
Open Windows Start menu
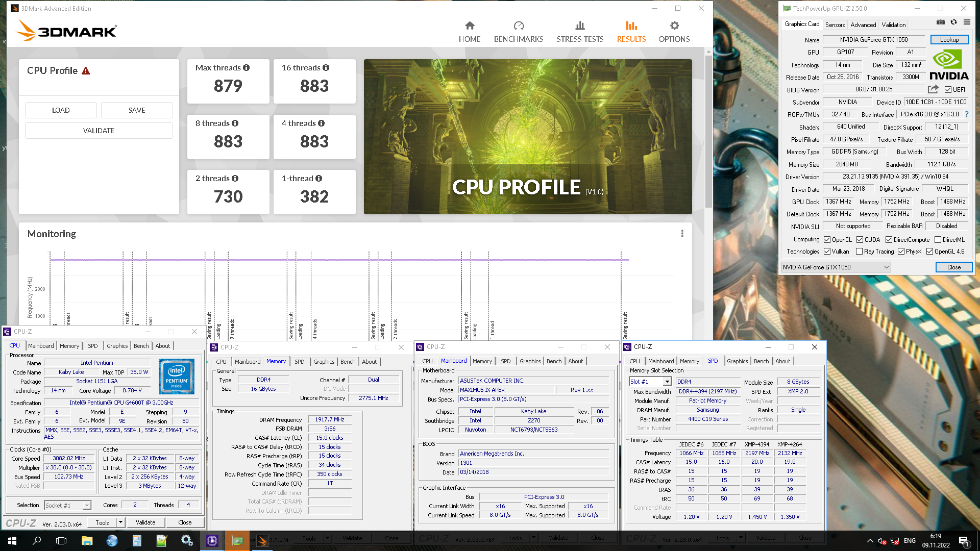click(12, 540)
